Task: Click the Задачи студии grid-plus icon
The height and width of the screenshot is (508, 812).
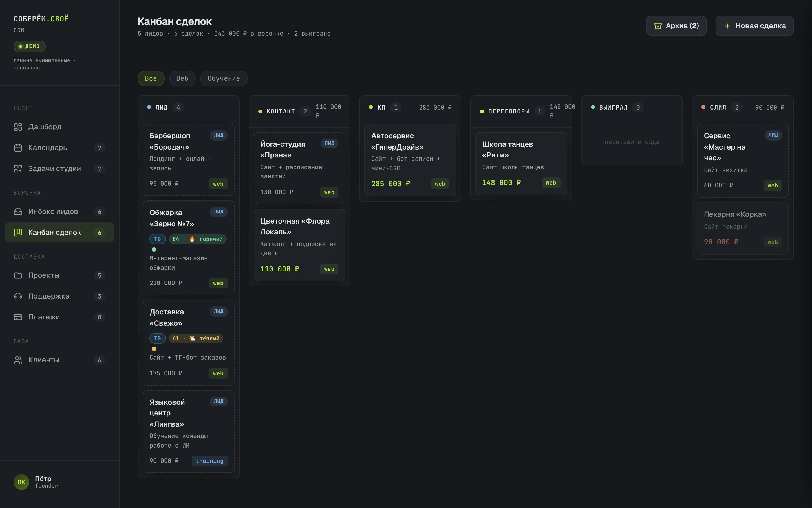Action: 18,169
